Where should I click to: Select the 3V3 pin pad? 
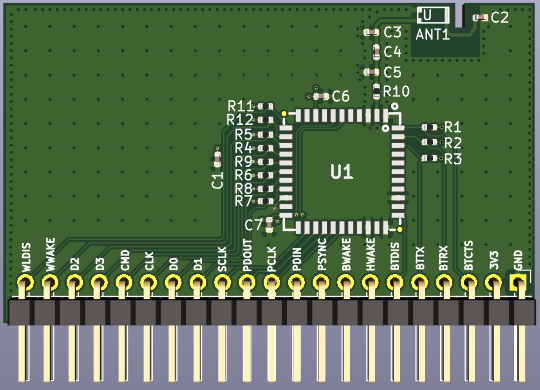(x=494, y=282)
